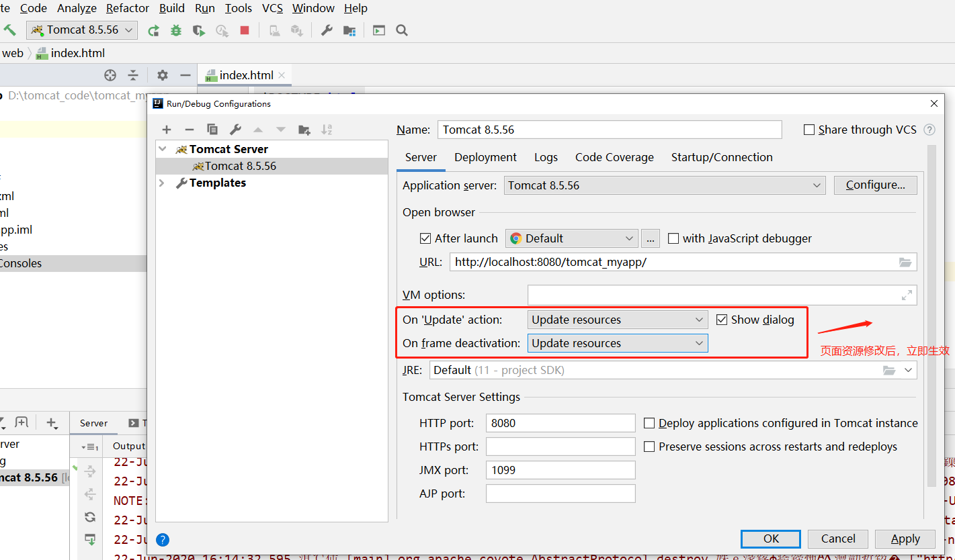Open the Tomcat 8.5.56 run configuration dropdown

click(x=82, y=30)
